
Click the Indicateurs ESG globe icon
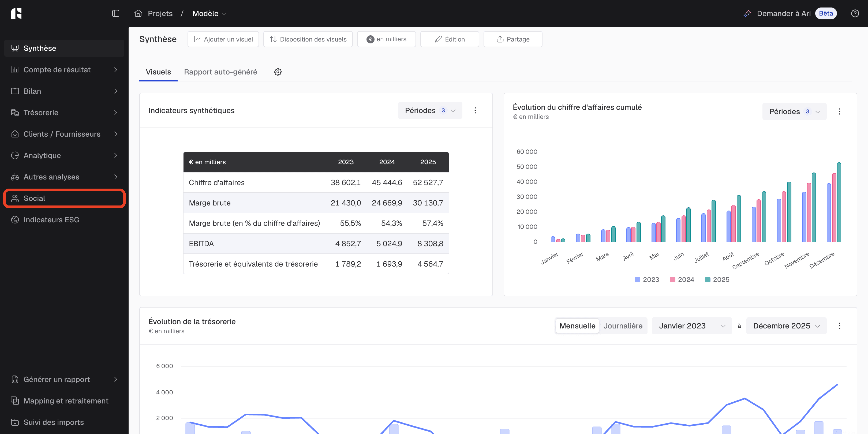point(15,220)
